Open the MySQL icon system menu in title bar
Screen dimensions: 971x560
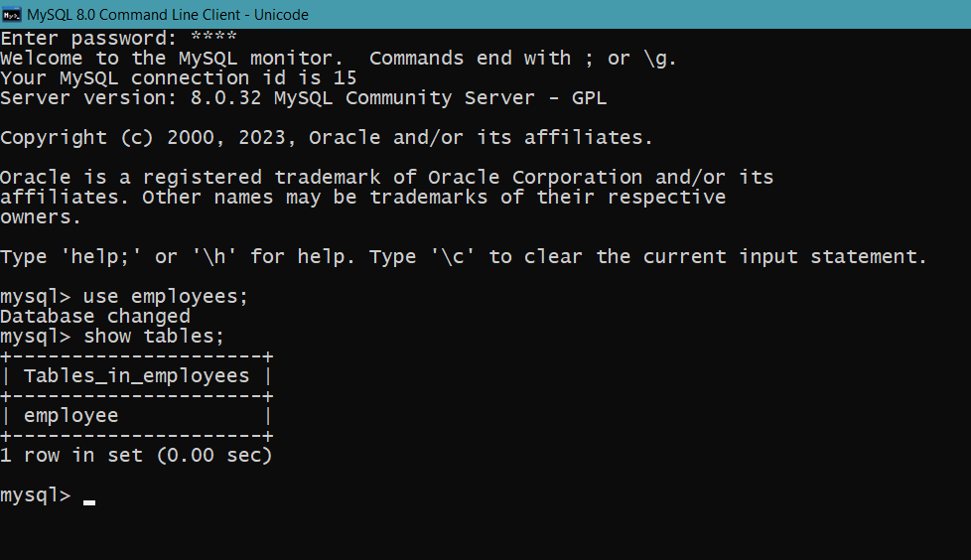pos(12,14)
